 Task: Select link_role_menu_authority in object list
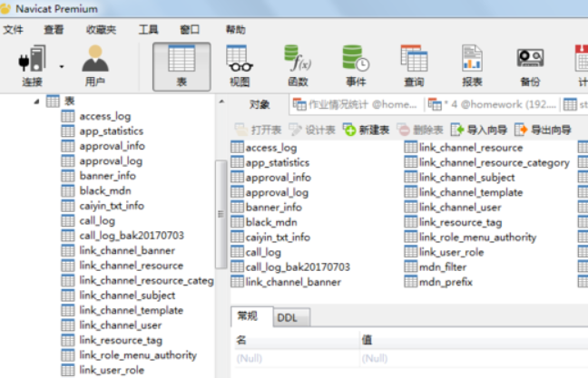pyautogui.click(x=477, y=237)
